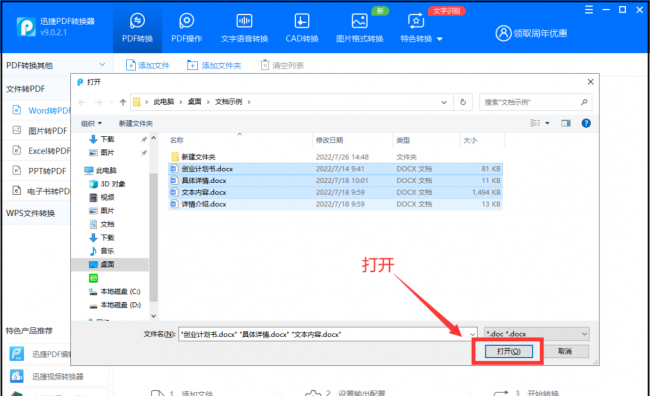Viewport: 650px width, 396px height.
Task: Expand the address bar history dropdown
Action: click(444, 102)
